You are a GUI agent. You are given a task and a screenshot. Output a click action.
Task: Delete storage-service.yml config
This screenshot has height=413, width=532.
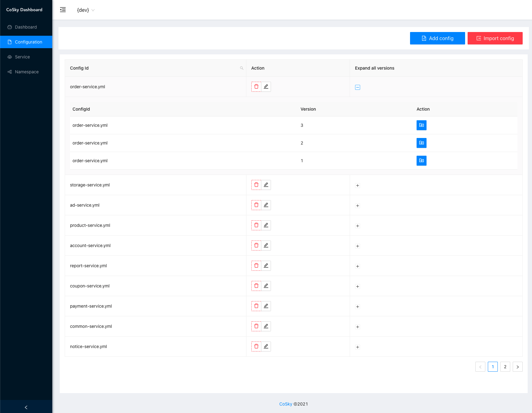(256, 185)
